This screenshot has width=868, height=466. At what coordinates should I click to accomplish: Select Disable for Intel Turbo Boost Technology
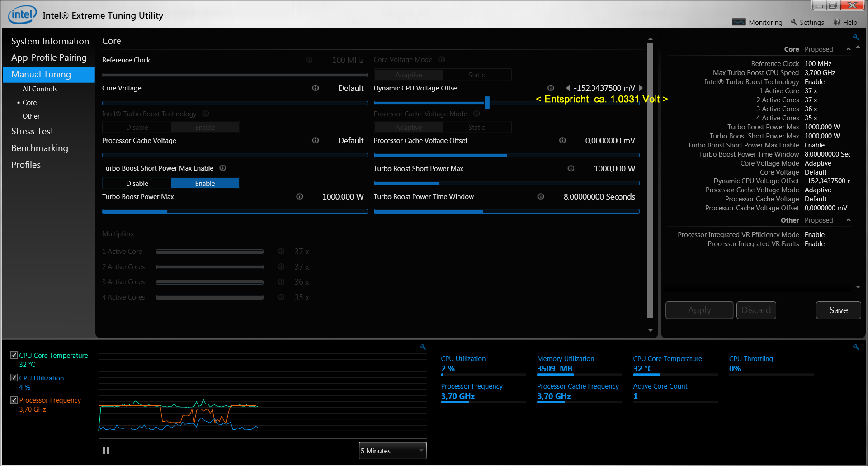[137, 127]
